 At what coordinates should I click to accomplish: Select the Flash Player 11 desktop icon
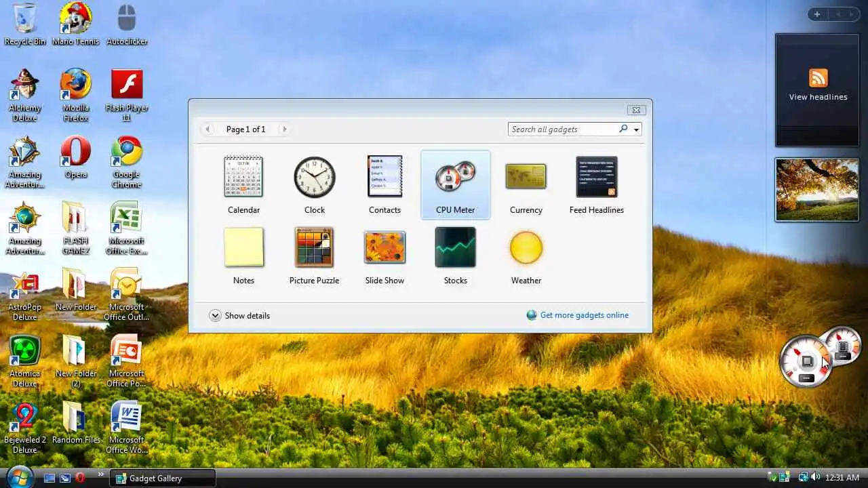pyautogui.click(x=127, y=95)
